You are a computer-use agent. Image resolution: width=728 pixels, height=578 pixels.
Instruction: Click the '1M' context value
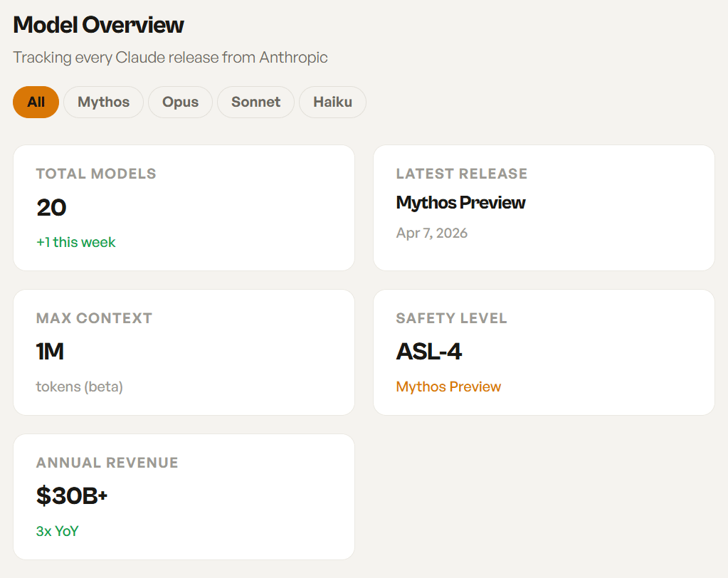(50, 352)
